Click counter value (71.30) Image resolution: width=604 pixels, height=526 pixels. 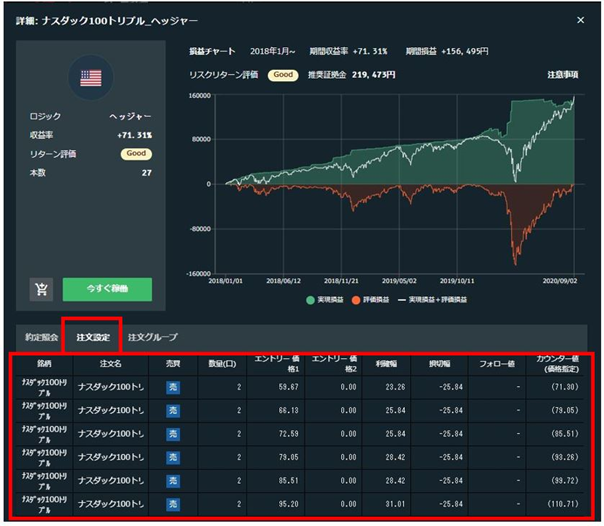pos(565,387)
